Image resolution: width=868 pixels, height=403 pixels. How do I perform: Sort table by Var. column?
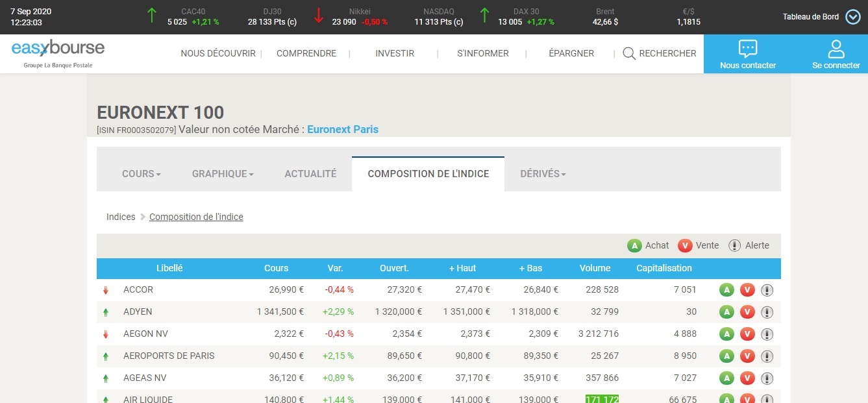[336, 268]
